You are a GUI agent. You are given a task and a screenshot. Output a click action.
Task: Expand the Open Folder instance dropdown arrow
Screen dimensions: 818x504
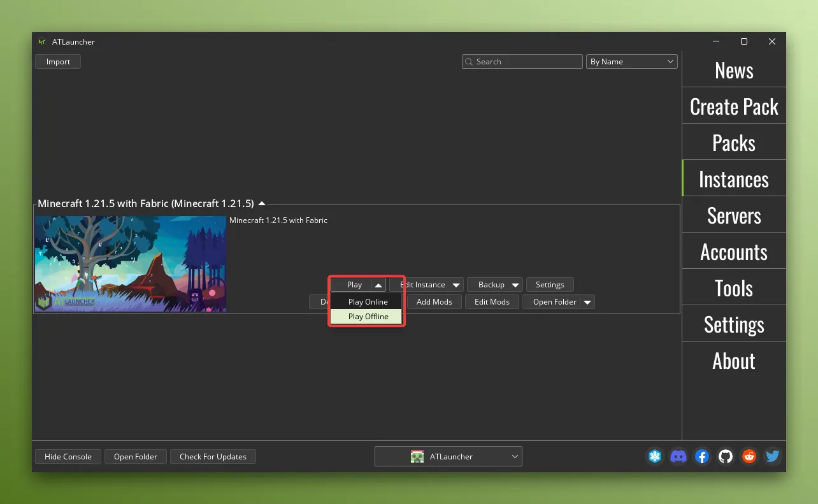(x=587, y=302)
